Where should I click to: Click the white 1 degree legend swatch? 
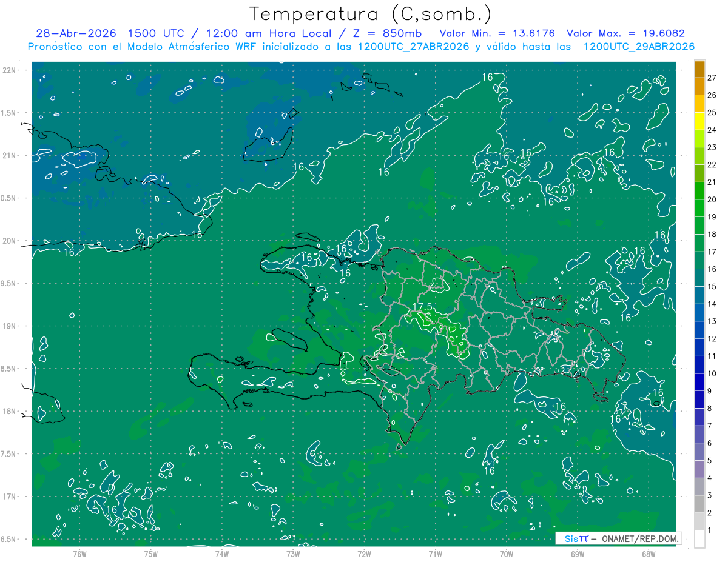tap(699, 539)
